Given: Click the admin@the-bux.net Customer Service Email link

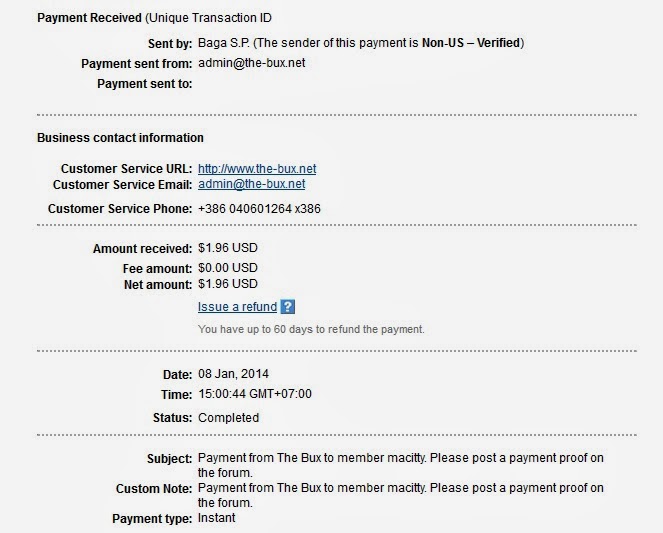Looking at the screenshot, I should point(252,184).
